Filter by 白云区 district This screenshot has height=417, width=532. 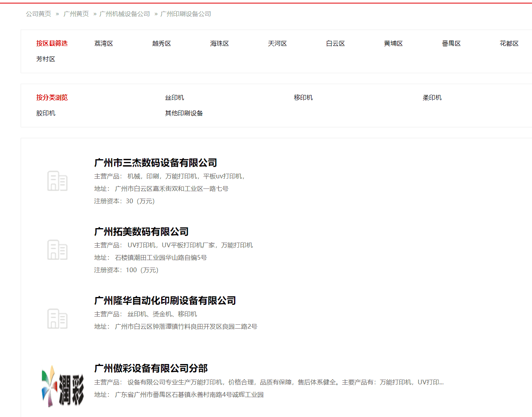click(335, 43)
